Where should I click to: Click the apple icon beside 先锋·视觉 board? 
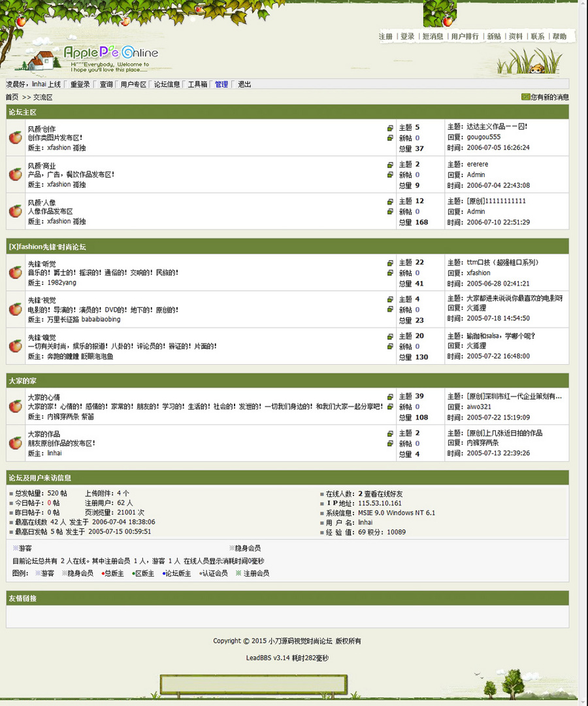[x=14, y=309]
